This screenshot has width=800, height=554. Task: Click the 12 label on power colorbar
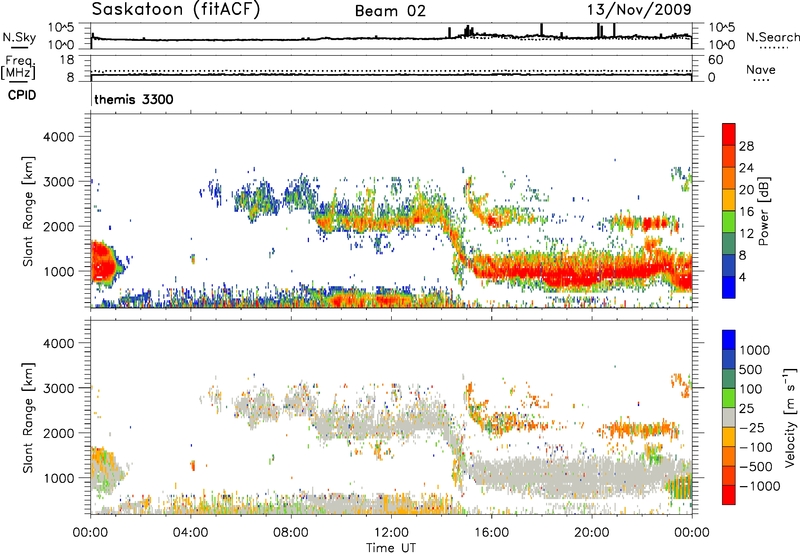click(746, 234)
